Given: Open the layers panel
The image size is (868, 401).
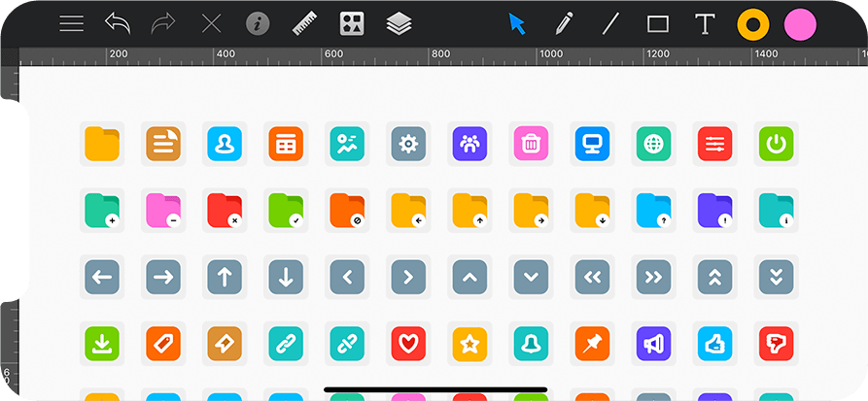Looking at the screenshot, I should (399, 23).
